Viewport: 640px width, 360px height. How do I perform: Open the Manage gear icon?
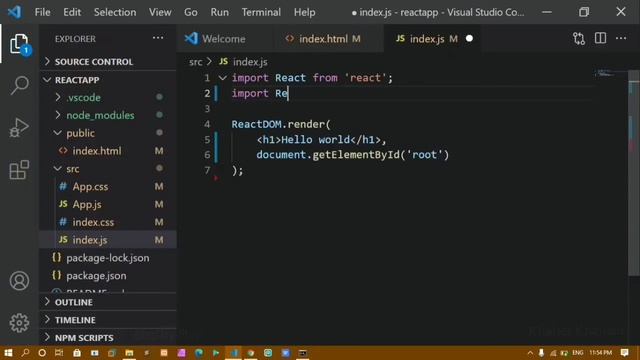(x=19, y=323)
